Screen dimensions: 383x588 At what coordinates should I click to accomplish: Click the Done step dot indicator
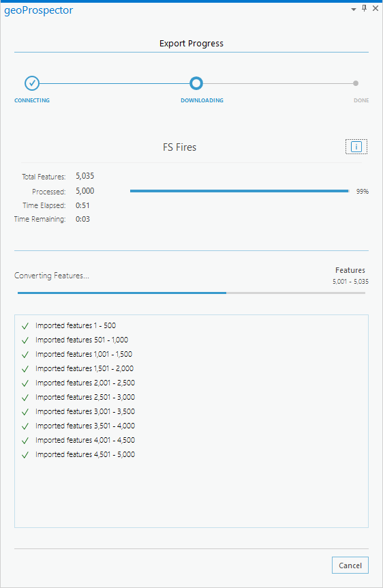pos(356,83)
